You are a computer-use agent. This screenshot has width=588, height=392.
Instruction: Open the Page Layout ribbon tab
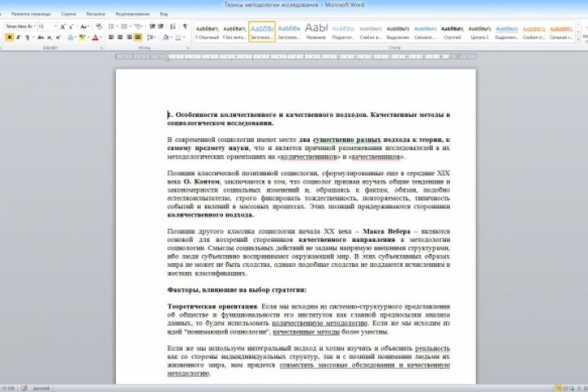click(x=31, y=14)
